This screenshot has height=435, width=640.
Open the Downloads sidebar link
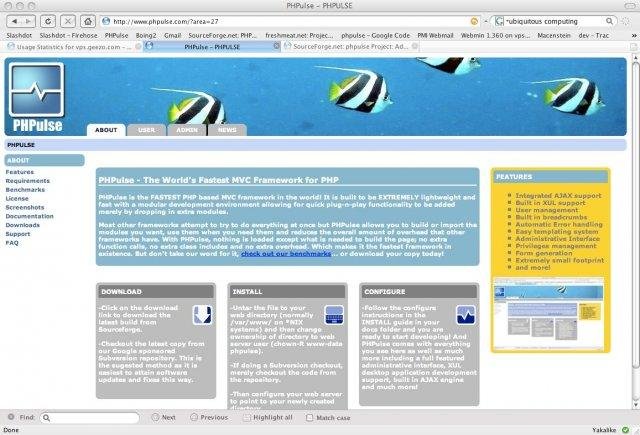pos(22,225)
